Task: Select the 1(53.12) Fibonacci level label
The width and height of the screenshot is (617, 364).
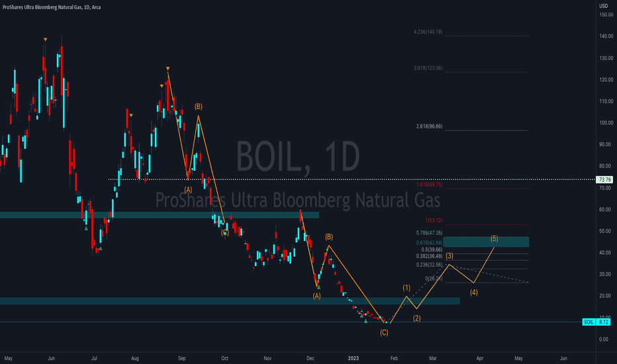Action: point(434,220)
